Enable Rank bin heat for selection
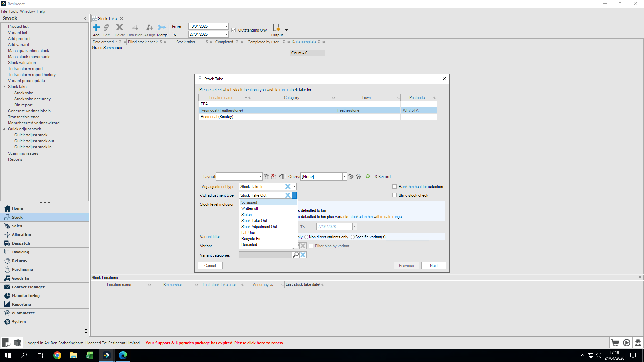The height and width of the screenshot is (362, 644). coord(395,187)
